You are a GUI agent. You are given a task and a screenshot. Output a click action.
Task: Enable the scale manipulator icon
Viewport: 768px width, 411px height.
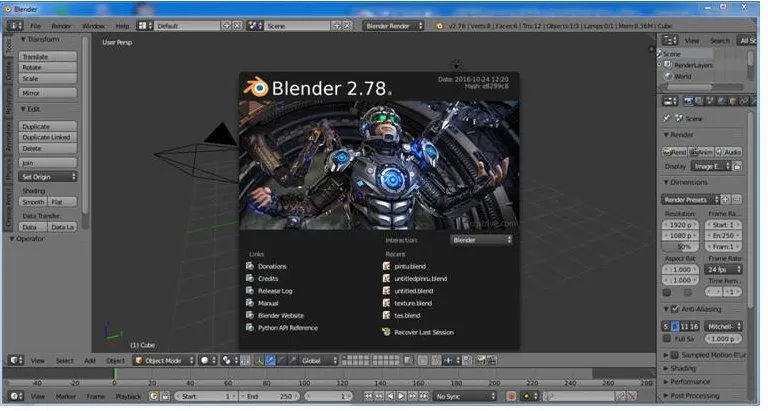[x=292, y=361]
